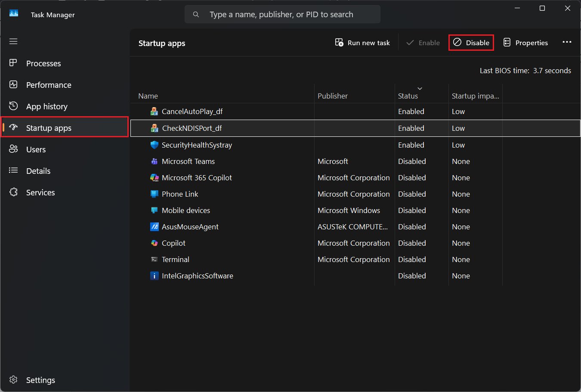Open the Performance page icon
The height and width of the screenshot is (392, 581).
point(13,85)
